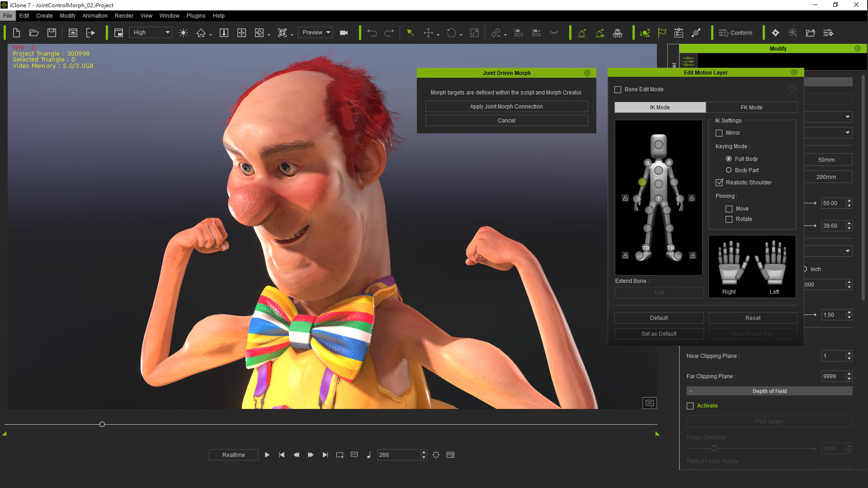
Task: Toggle the Realistic Shoulder checkbox
Action: pyautogui.click(x=719, y=183)
